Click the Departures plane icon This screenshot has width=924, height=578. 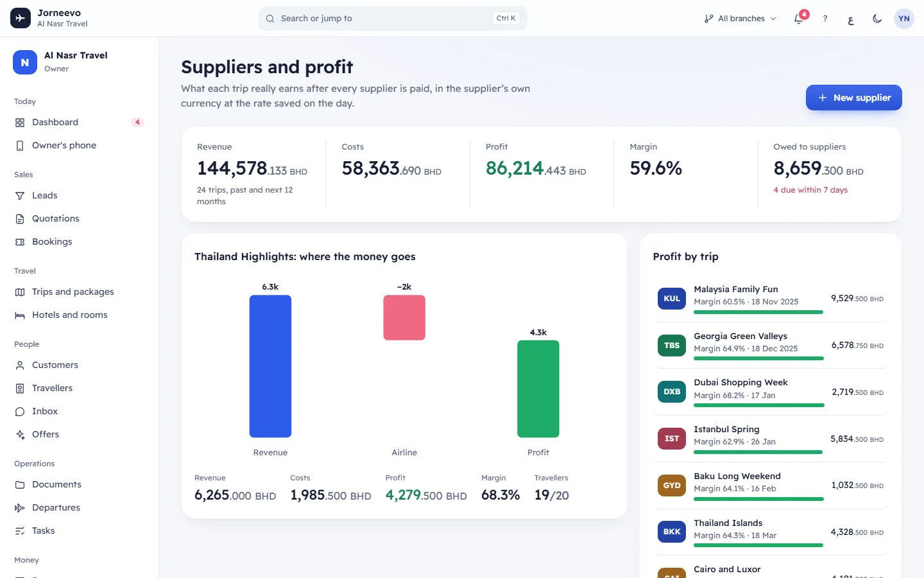pos(20,508)
